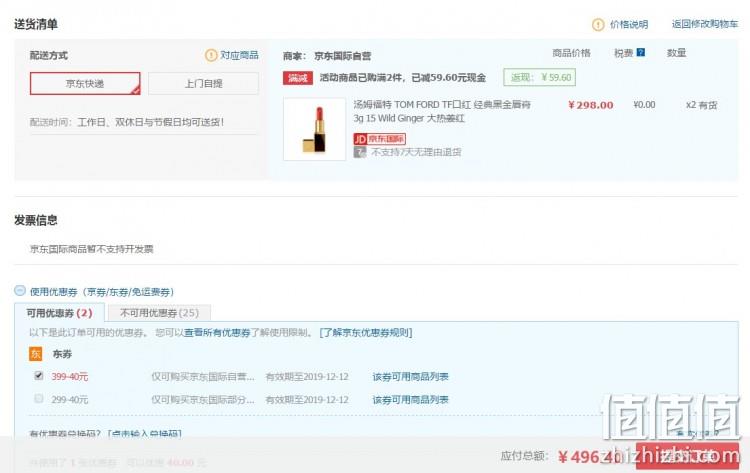The width and height of the screenshot is (750, 473).
Task: Open 查看所有优惠券 link
Action: click(x=217, y=332)
